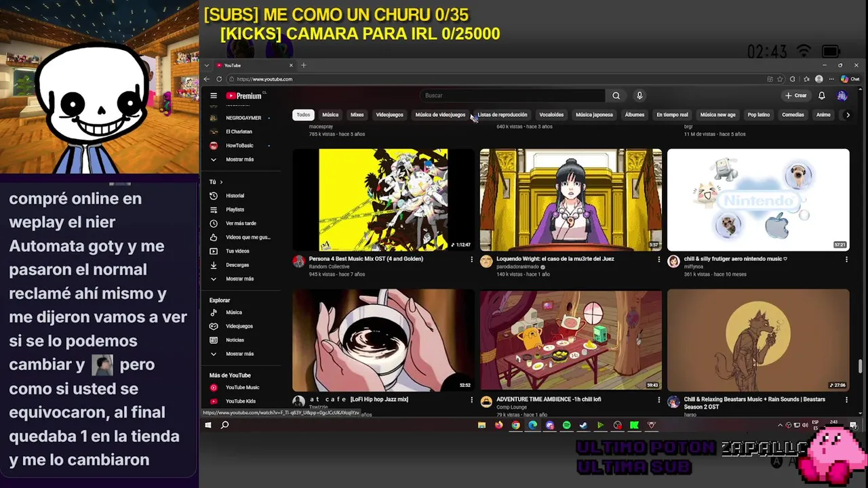The width and height of the screenshot is (868, 488).
Task: Select the Todos filter chip
Action: click(x=303, y=115)
